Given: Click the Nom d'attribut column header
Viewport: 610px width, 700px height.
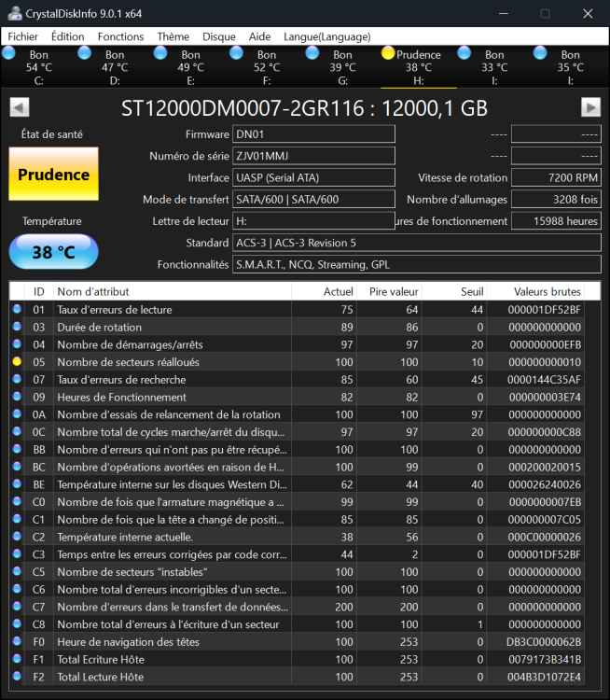Looking at the screenshot, I should pos(173,291).
